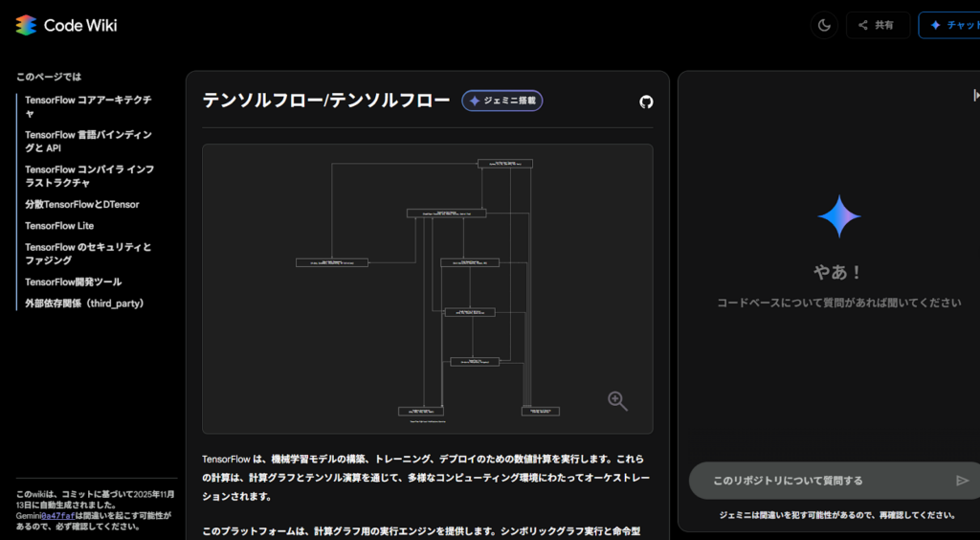Click the Gemini sparkle icon in chat panel
Viewport: 980px width, 540px height.
pyautogui.click(x=838, y=216)
